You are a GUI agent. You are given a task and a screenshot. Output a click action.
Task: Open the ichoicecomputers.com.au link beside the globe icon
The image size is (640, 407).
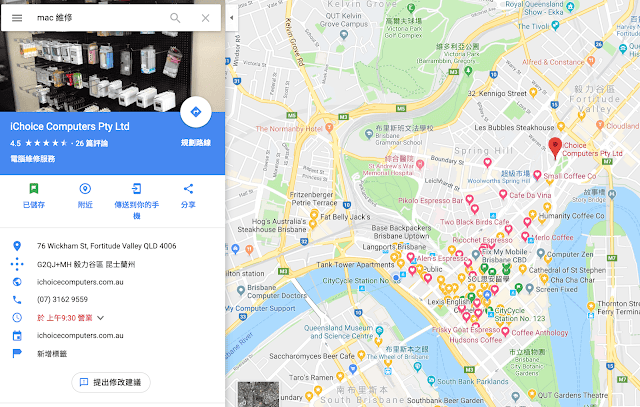[80, 282]
